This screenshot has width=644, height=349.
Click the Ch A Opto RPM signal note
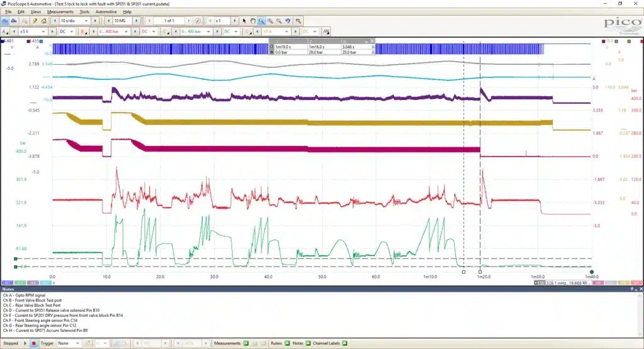[25, 295]
